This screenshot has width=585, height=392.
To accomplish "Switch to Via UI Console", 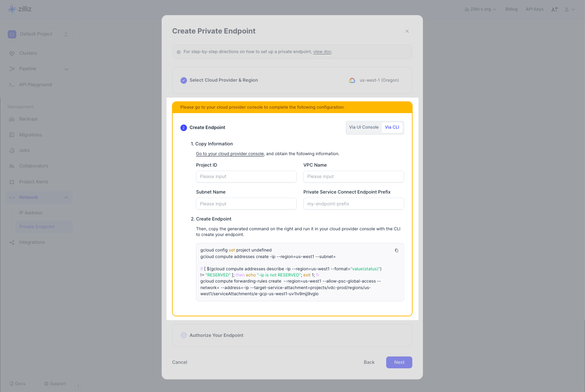I will [364, 127].
